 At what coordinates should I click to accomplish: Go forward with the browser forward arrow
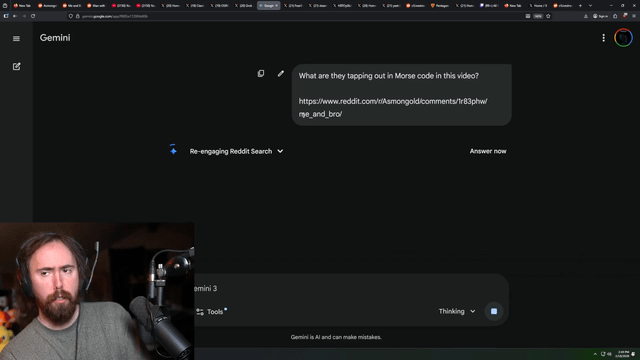point(24,16)
